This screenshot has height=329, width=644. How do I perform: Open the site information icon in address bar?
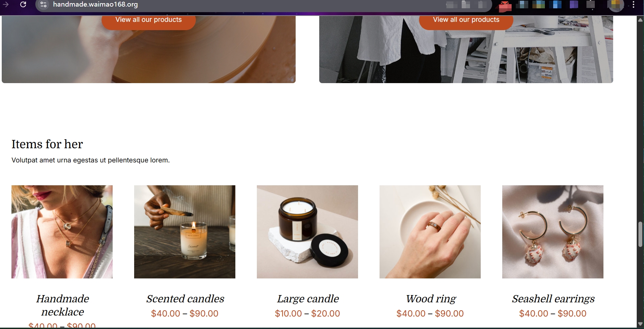tap(43, 5)
